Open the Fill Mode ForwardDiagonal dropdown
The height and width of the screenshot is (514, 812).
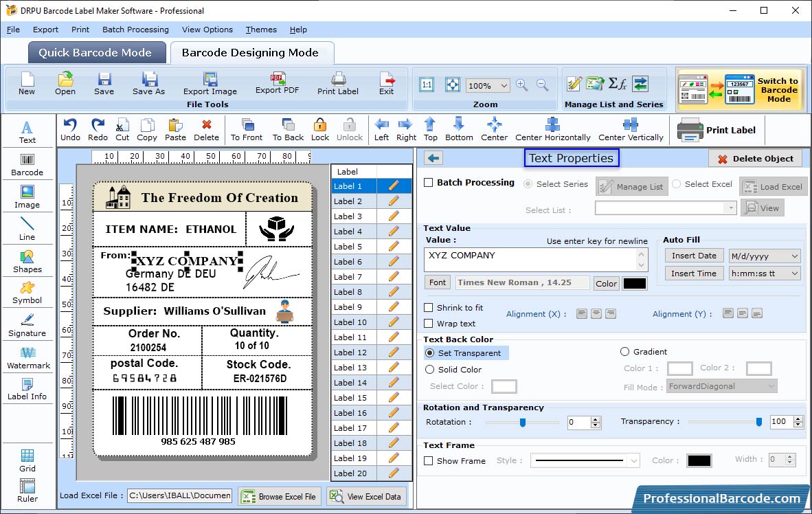click(771, 386)
